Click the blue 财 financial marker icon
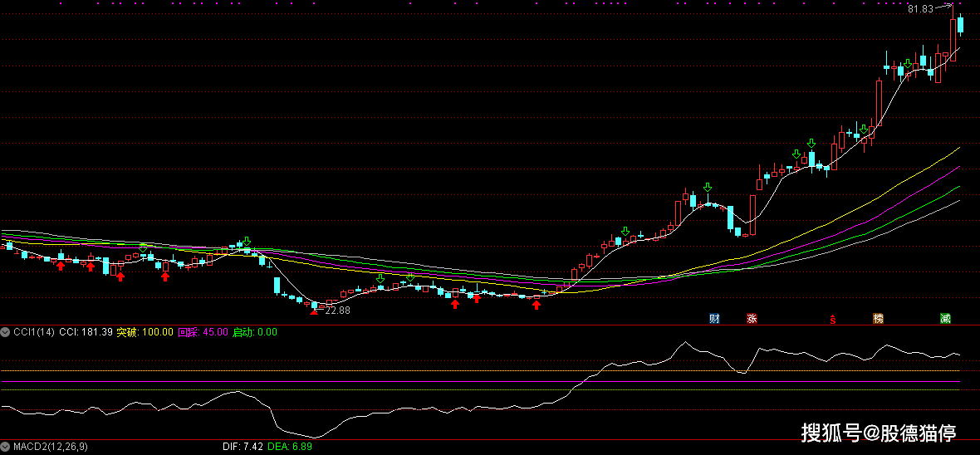Screen dimensions: 980x455 pyautogui.click(x=713, y=318)
